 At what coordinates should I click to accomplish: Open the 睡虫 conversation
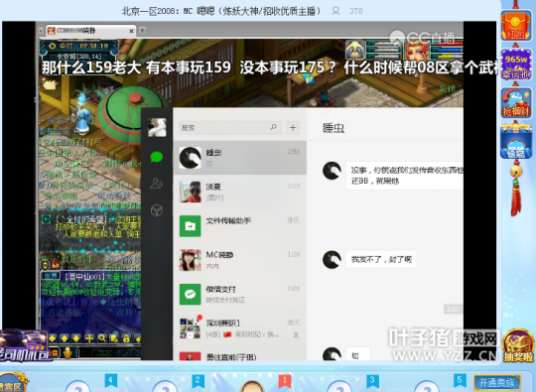[x=240, y=158]
